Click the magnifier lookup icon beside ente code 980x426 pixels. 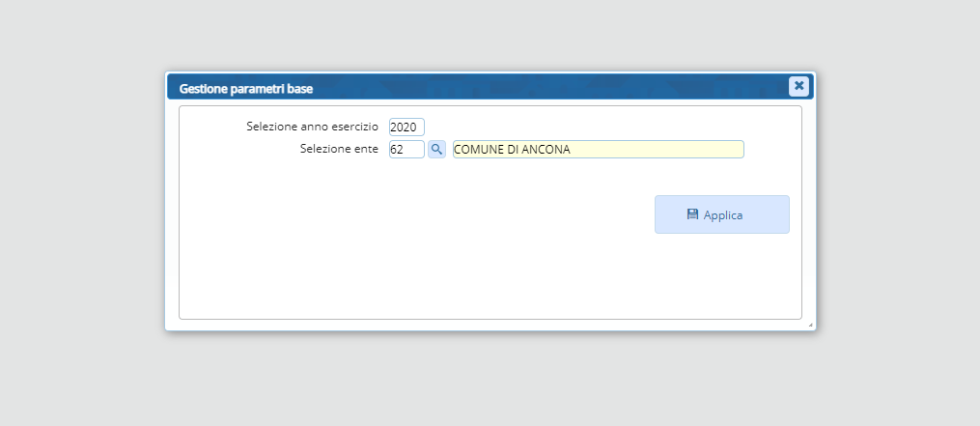point(436,150)
